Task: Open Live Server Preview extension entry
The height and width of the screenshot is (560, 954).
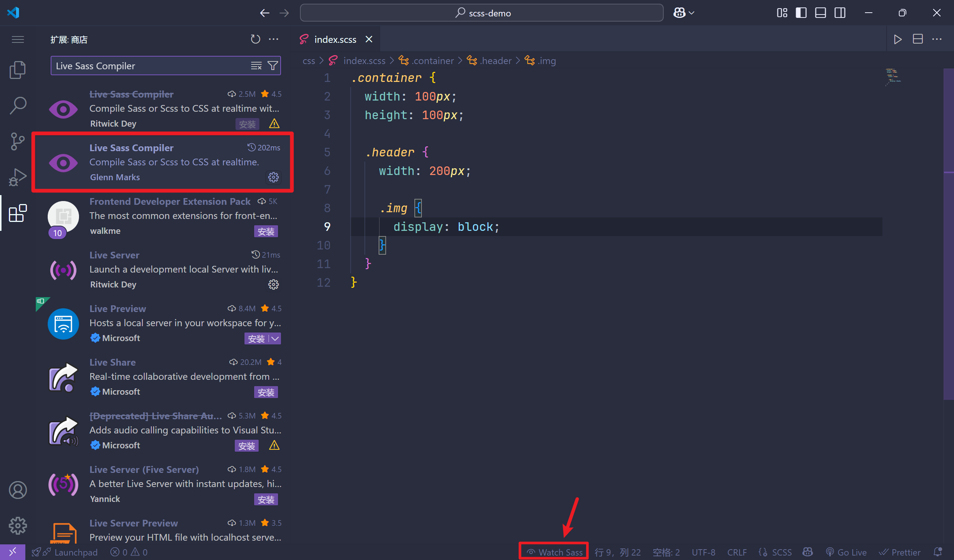Action: [163, 530]
